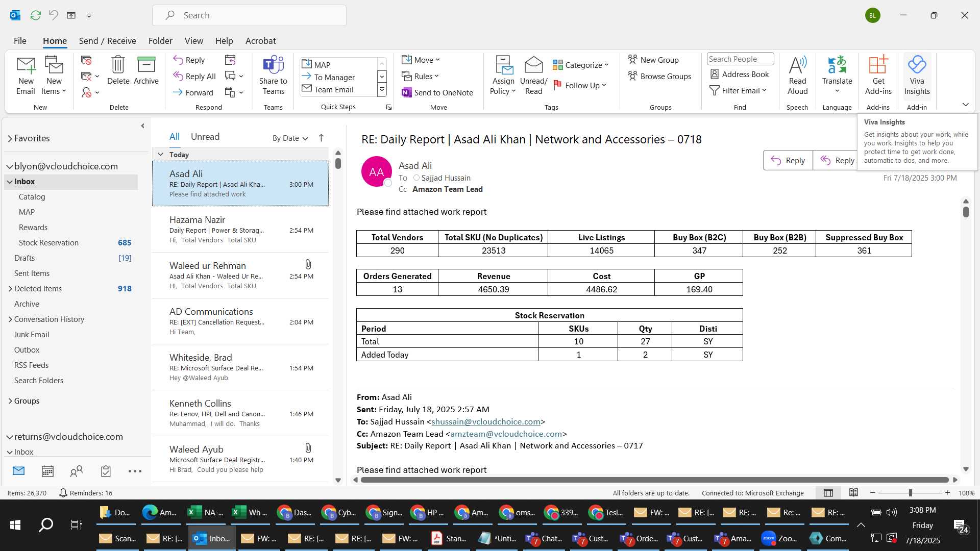The height and width of the screenshot is (551, 980).
Task: Open the File menu
Action: (20, 41)
